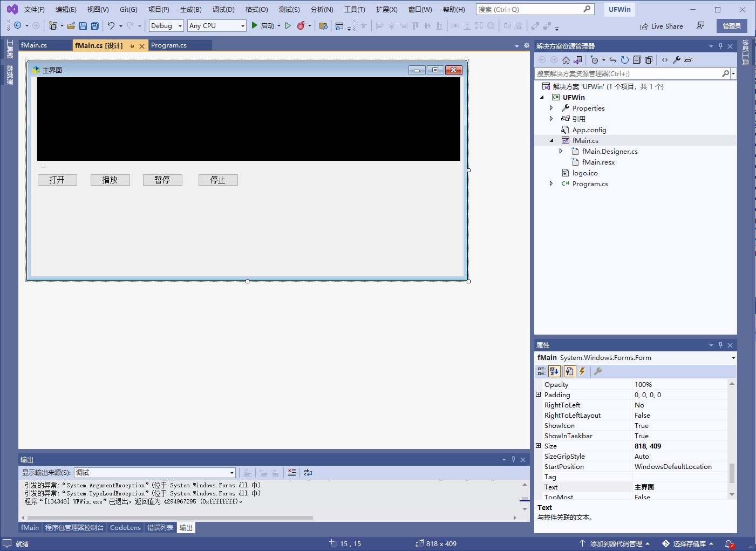
Task: Open the 工具(T) tools menu
Action: pos(355,10)
